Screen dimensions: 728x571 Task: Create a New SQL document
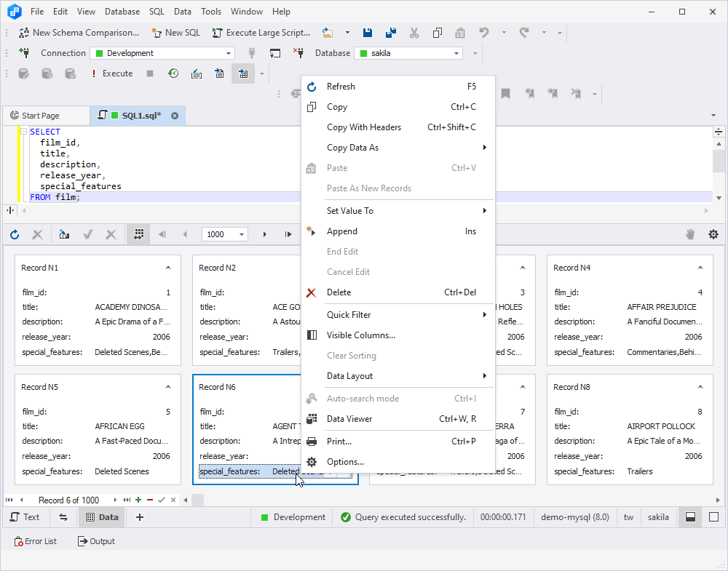click(175, 33)
